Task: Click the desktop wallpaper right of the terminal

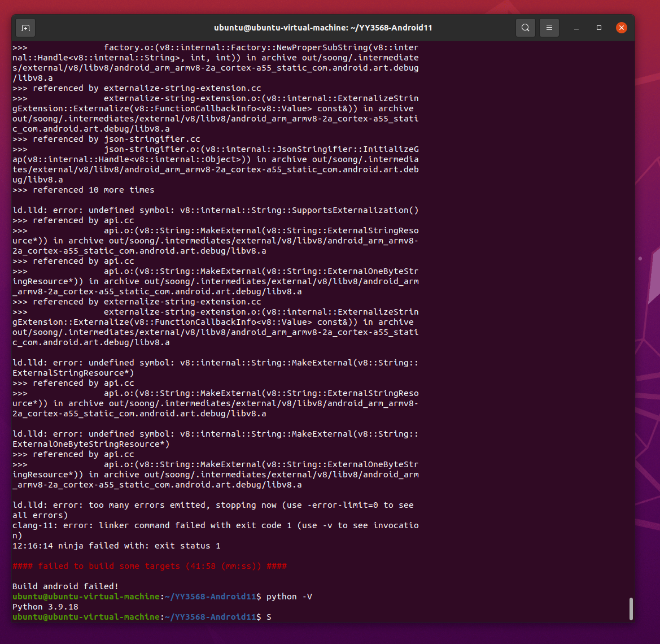Action: (x=647, y=339)
